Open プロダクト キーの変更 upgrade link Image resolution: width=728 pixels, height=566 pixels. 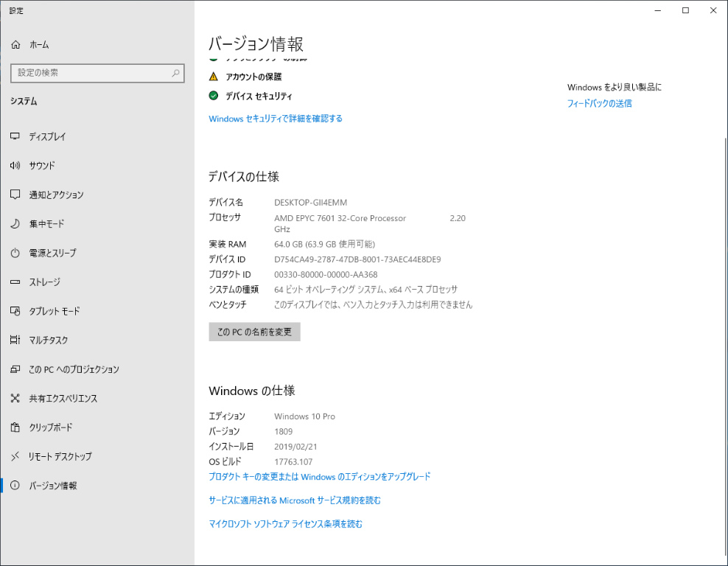click(320, 477)
